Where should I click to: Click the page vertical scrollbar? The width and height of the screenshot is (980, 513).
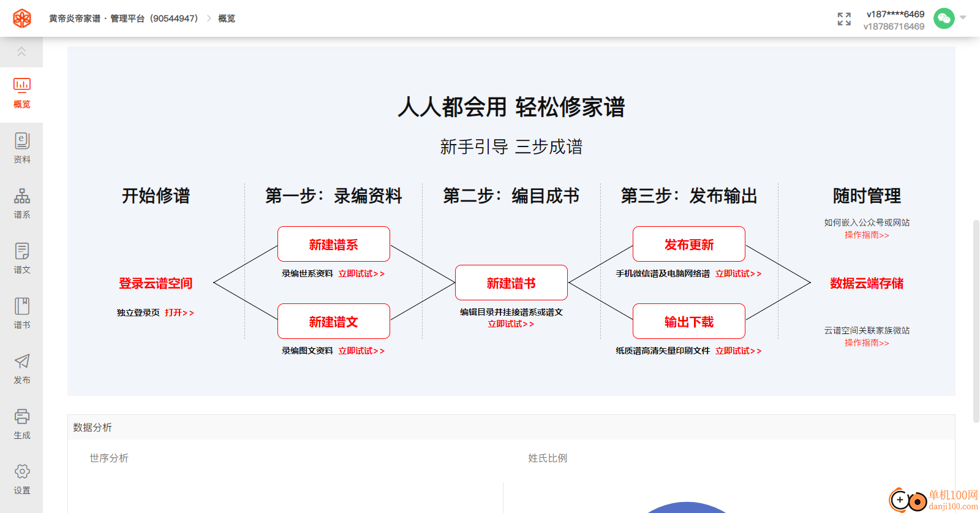[976, 321]
